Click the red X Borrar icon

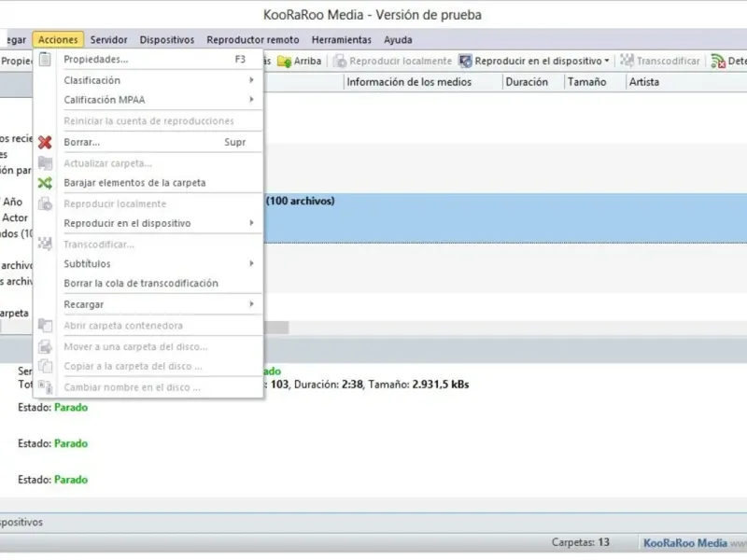(x=45, y=142)
